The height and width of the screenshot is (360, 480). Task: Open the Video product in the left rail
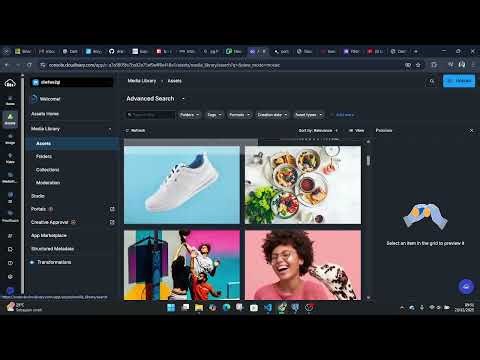(10, 158)
